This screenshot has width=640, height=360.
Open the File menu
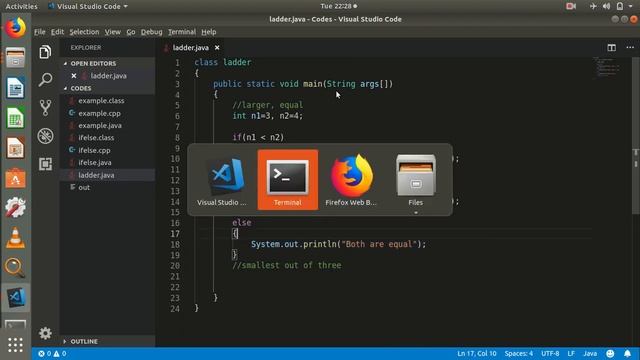tap(40, 32)
